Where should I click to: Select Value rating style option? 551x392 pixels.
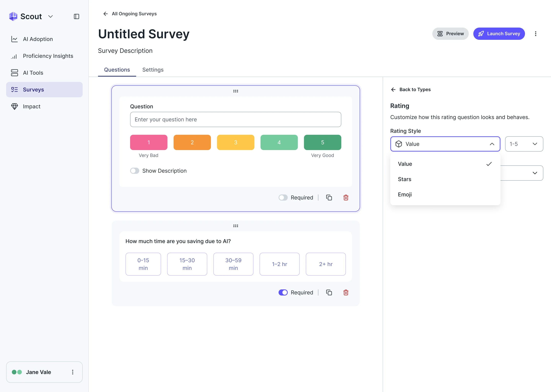[445, 164]
